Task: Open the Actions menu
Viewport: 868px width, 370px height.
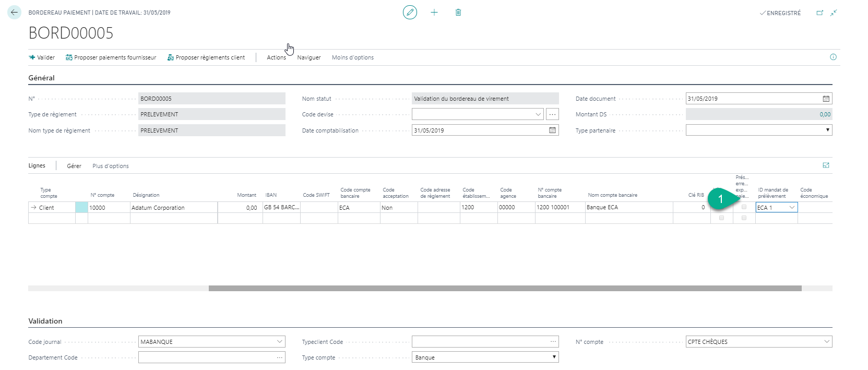Action: coord(276,57)
